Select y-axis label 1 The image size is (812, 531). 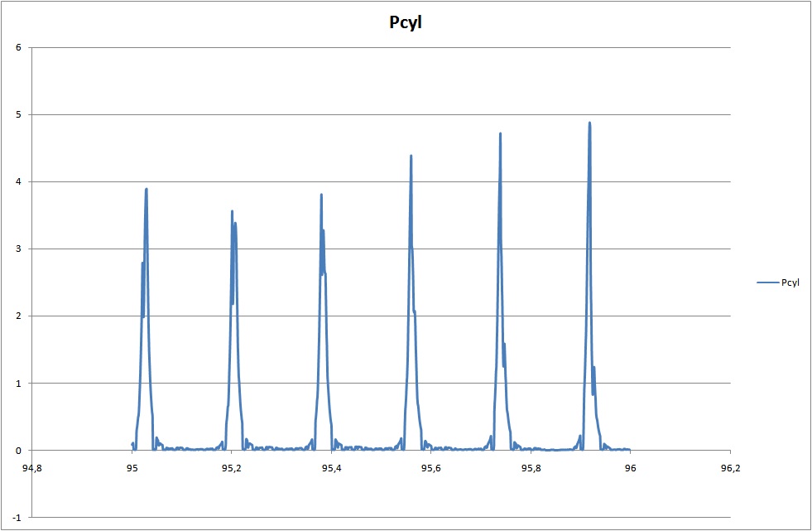pyautogui.click(x=19, y=384)
